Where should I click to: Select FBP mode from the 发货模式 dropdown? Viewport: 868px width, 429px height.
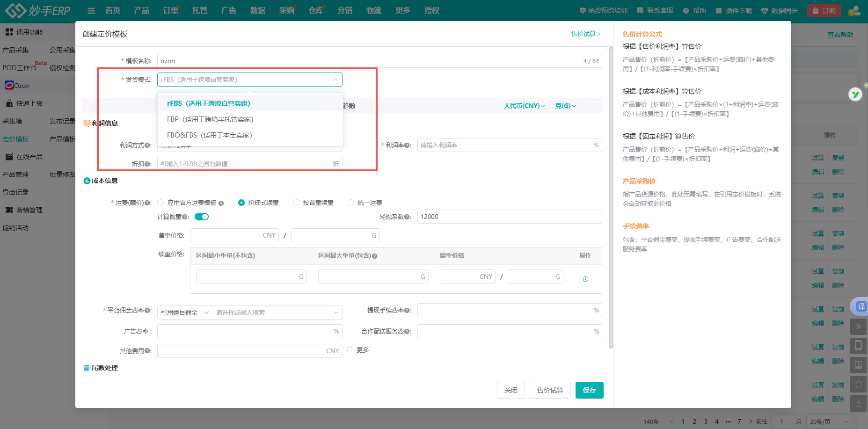click(209, 119)
